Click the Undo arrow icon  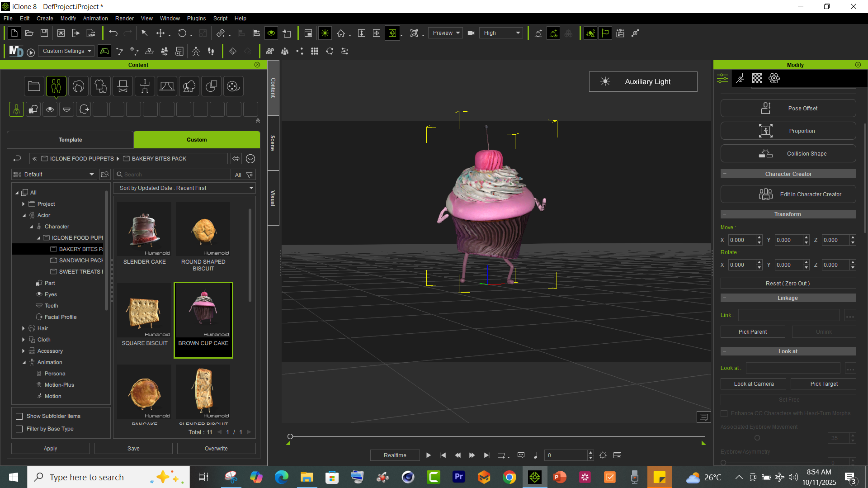(113, 33)
